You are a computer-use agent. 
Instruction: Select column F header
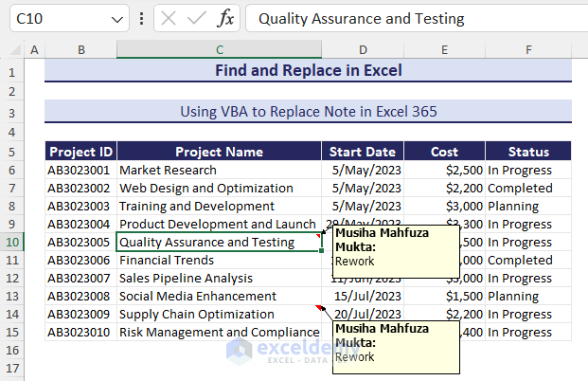(x=528, y=50)
